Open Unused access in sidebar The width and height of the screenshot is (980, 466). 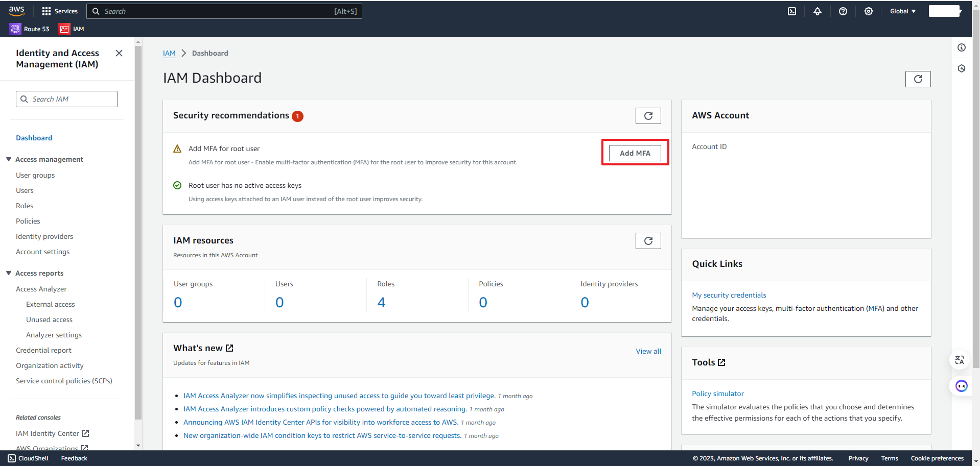(50, 320)
